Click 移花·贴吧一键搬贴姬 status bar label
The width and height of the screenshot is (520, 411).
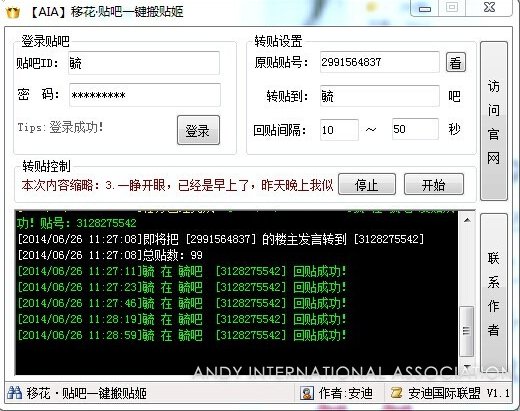(x=87, y=393)
